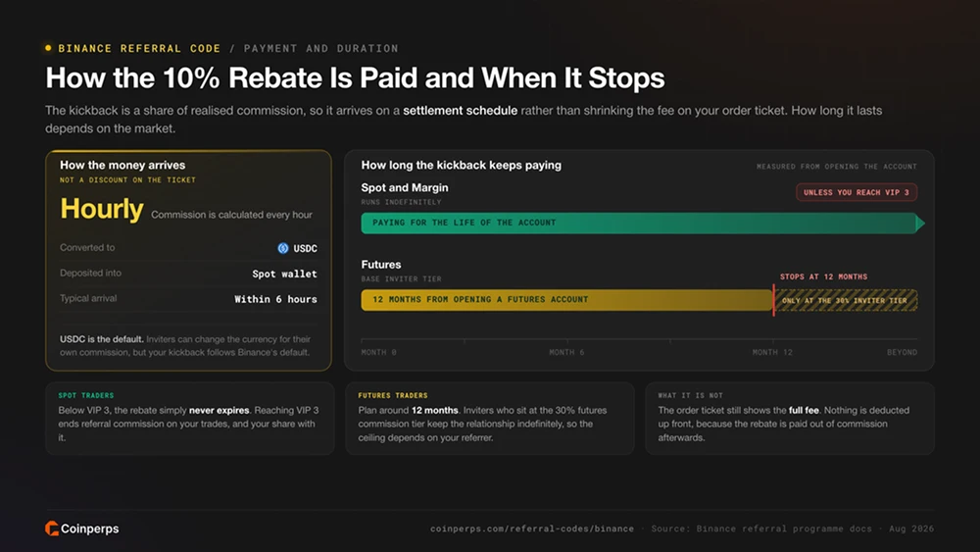Click the USDC coin icon
The image size is (980, 552).
[283, 248]
